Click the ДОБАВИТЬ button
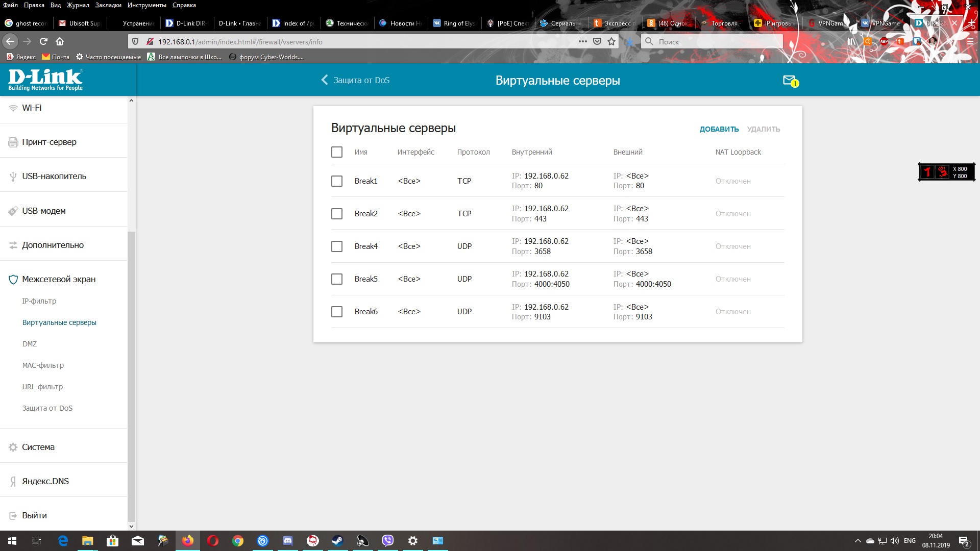The width and height of the screenshot is (980, 551). tap(719, 129)
